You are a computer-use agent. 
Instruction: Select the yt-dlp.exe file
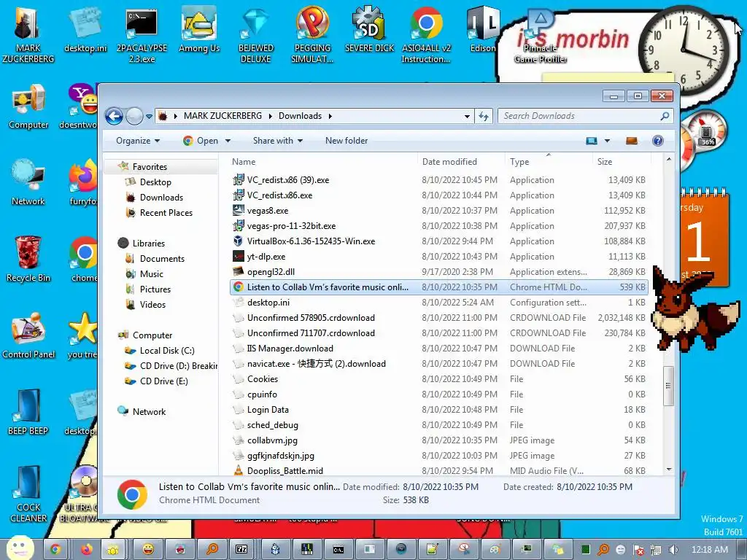438,256
